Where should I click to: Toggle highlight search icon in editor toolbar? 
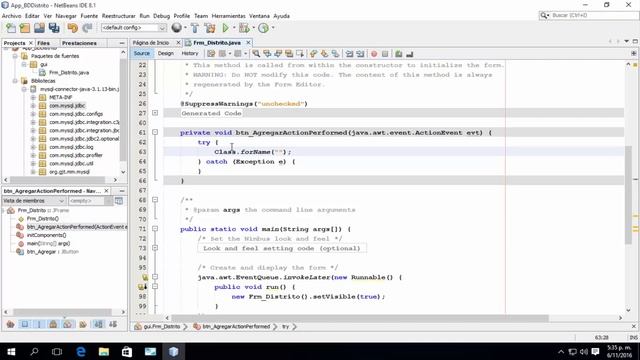[x=289, y=53]
